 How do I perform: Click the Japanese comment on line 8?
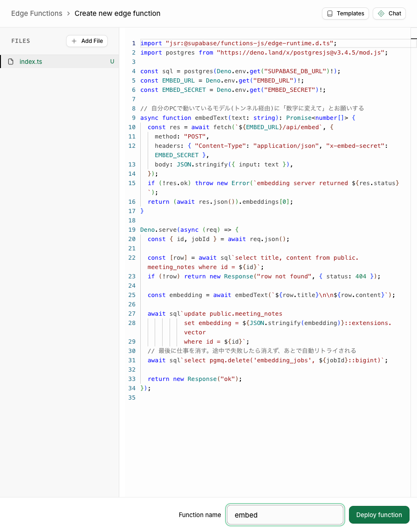(252, 109)
